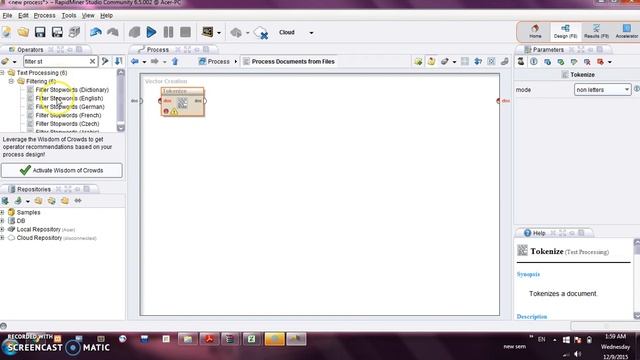640x360 pixels.
Task: Switch to the Results perspective
Action: 596,31
